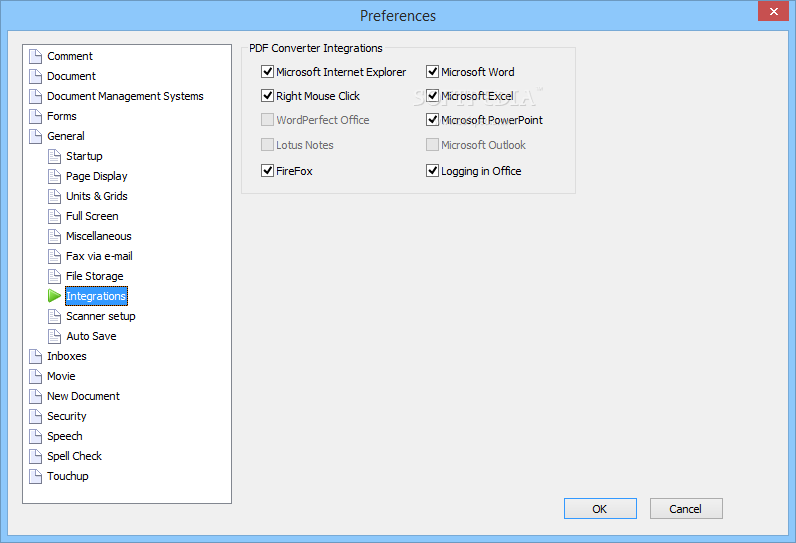Viewport: 796px width, 543px height.
Task: Open Touchup preferences
Action: coord(68,477)
